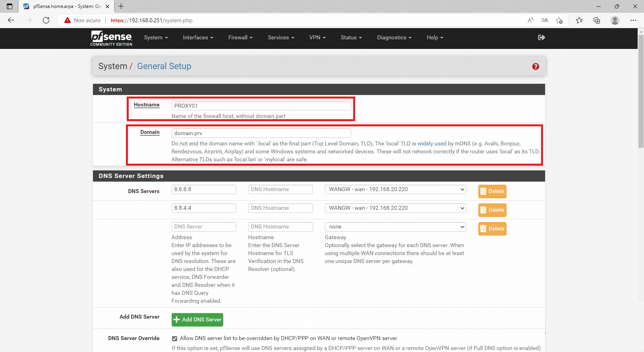Click DNS Hostname field beside 8.8.4.4
Viewport: 644px width, 352px height.
(x=280, y=208)
